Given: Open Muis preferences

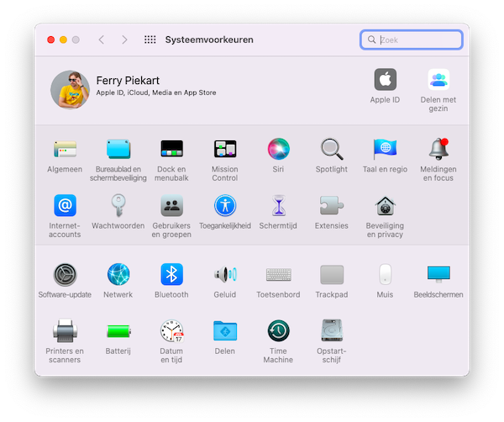Looking at the screenshot, I should 385,274.
